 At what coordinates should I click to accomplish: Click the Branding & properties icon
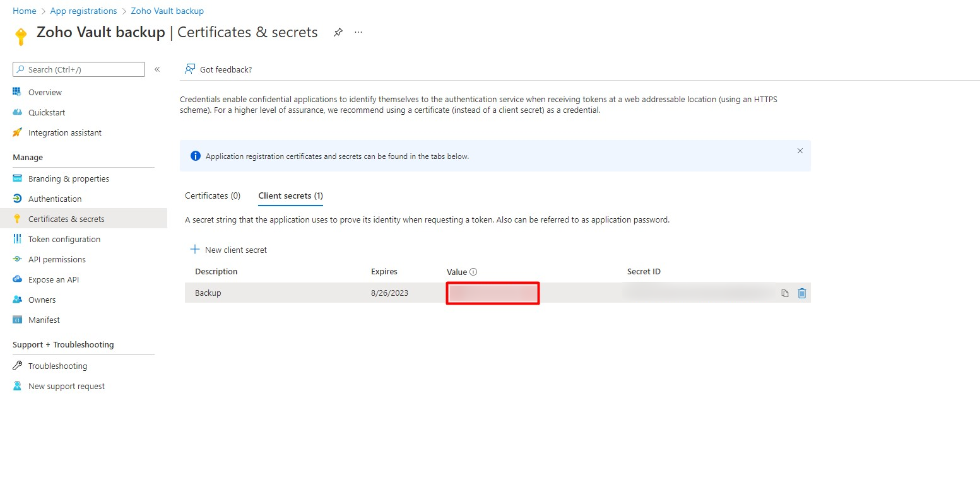click(x=17, y=178)
